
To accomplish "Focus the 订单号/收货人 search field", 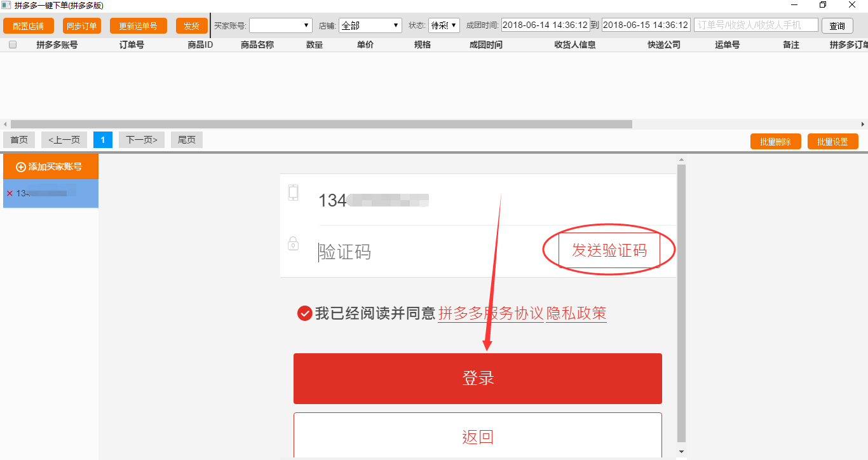I will pos(756,25).
